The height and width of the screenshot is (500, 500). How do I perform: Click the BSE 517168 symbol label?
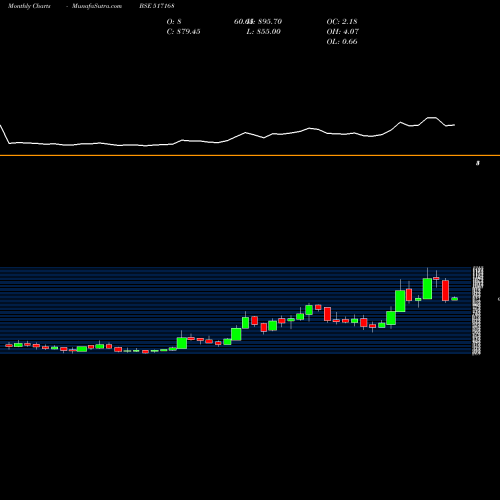tap(157, 6)
